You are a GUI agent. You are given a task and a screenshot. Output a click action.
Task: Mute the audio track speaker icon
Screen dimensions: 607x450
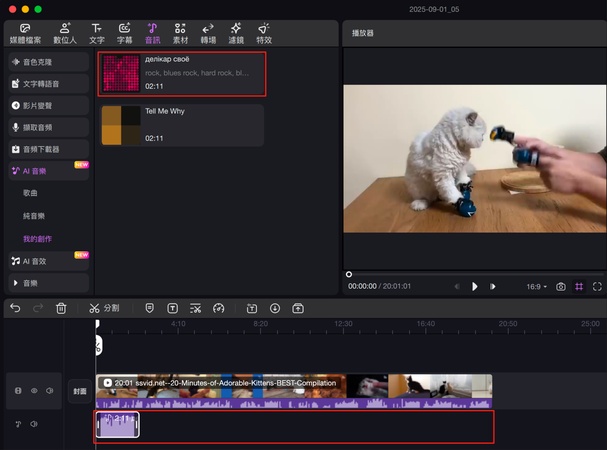tap(34, 424)
